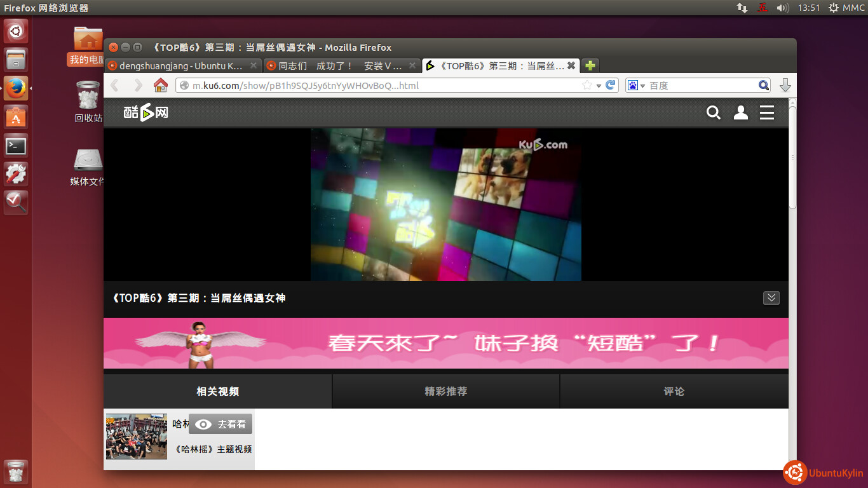This screenshot has width=868, height=488.
Task: Open system volume indicator in top panel
Action: (782, 8)
